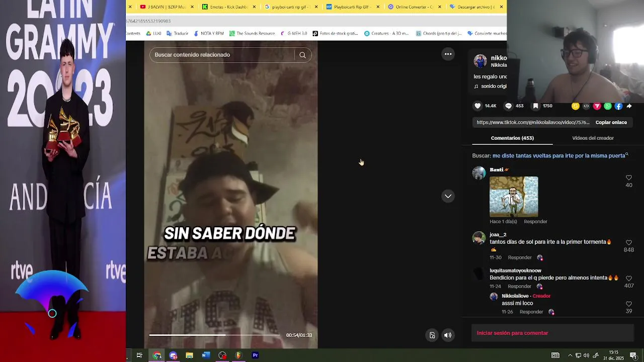Click the 'Copiar enlace' button

coord(611,122)
